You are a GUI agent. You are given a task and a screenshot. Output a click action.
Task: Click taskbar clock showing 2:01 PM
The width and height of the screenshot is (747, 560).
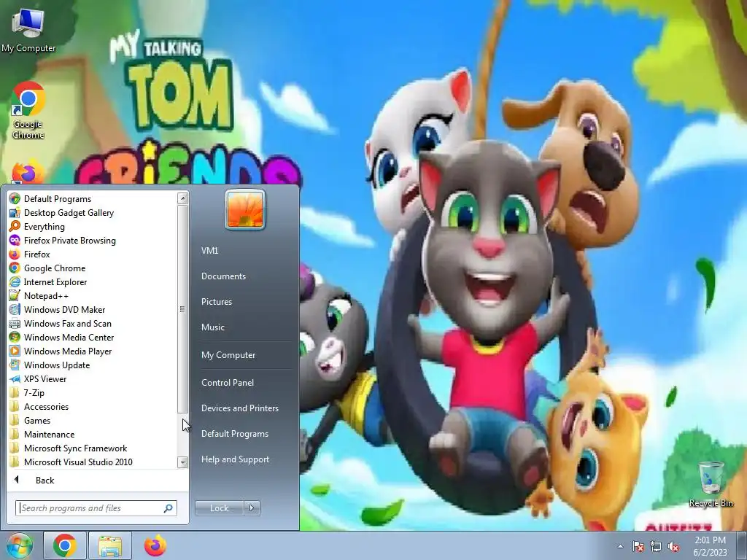pyautogui.click(x=710, y=546)
